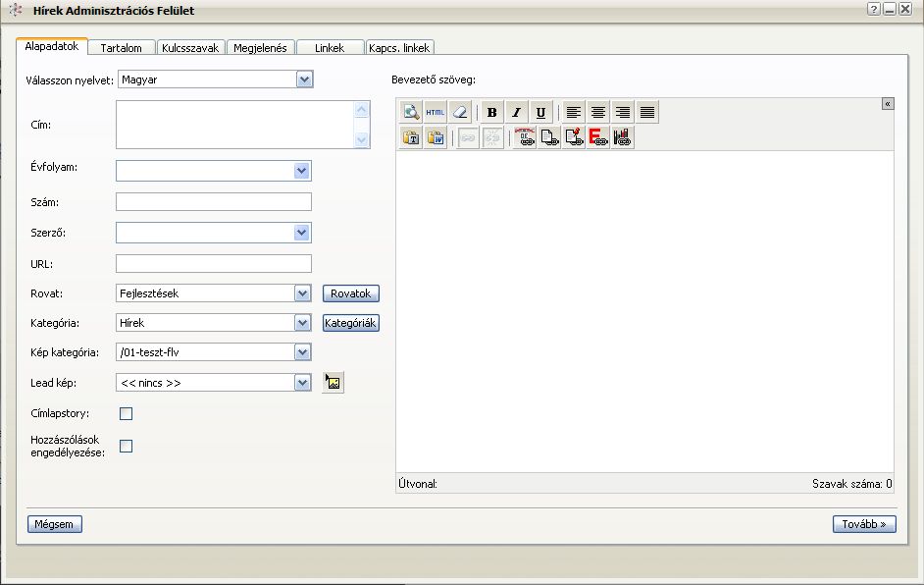Expand the Kép kategória dropdown
924x585 pixels.
click(x=302, y=352)
